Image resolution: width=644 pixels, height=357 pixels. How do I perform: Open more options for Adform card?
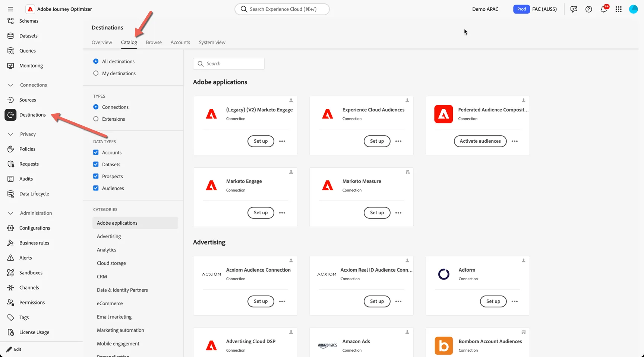pyautogui.click(x=515, y=301)
